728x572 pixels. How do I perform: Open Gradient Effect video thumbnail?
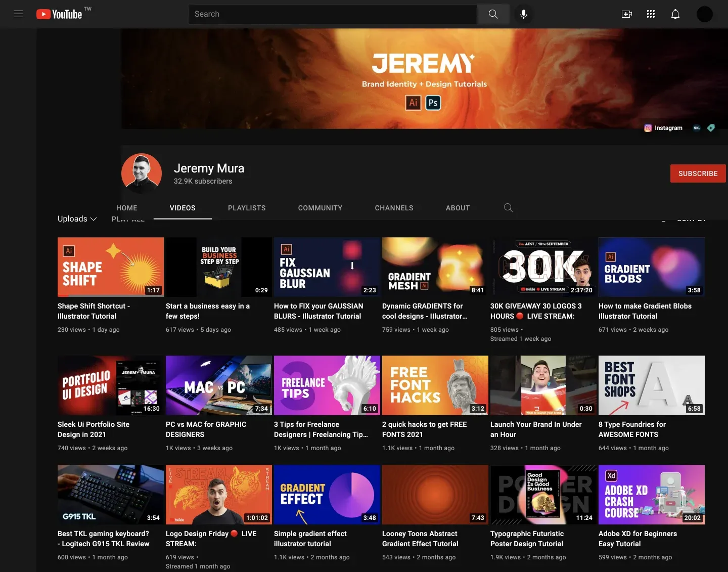click(x=327, y=495)
